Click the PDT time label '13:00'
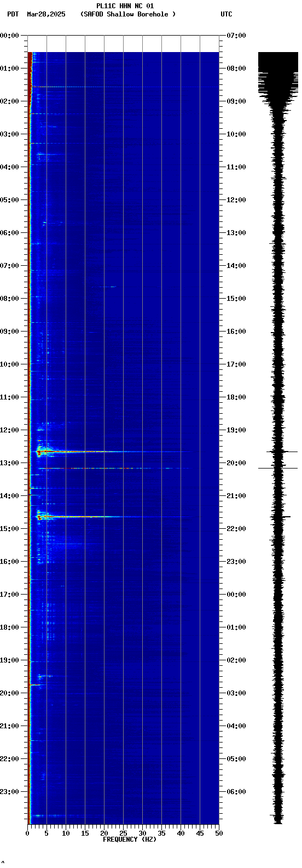 tap(9, 463)
